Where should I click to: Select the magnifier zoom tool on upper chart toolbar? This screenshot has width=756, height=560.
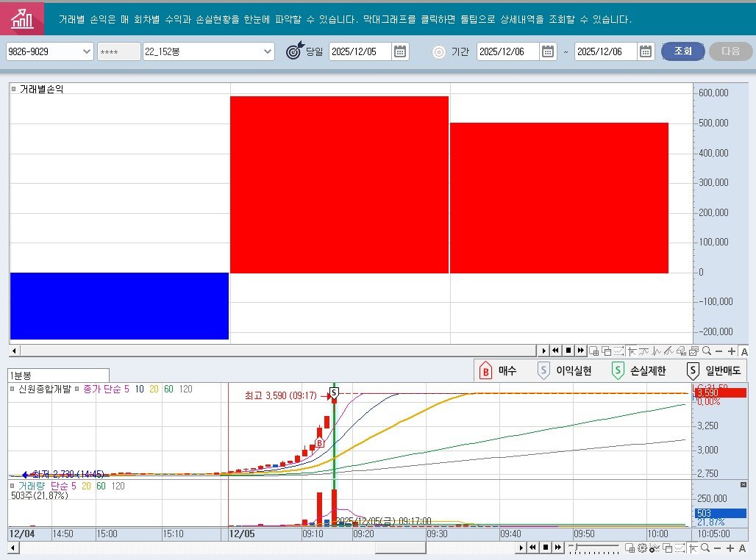click(x=707, y=351)
